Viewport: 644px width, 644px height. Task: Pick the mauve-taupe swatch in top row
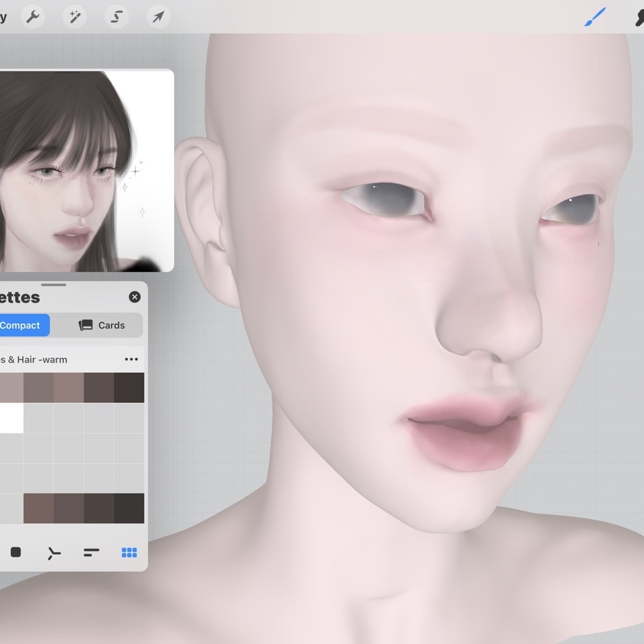click(x=69, y=388)
